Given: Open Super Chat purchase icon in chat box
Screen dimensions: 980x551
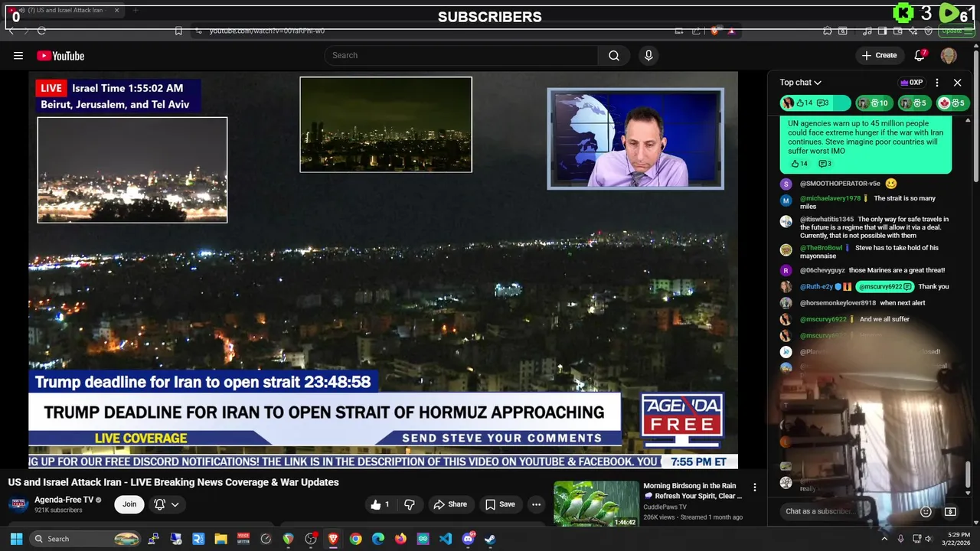Looking at the screenshot, I should pyautogui.click(x=950, y=512).
